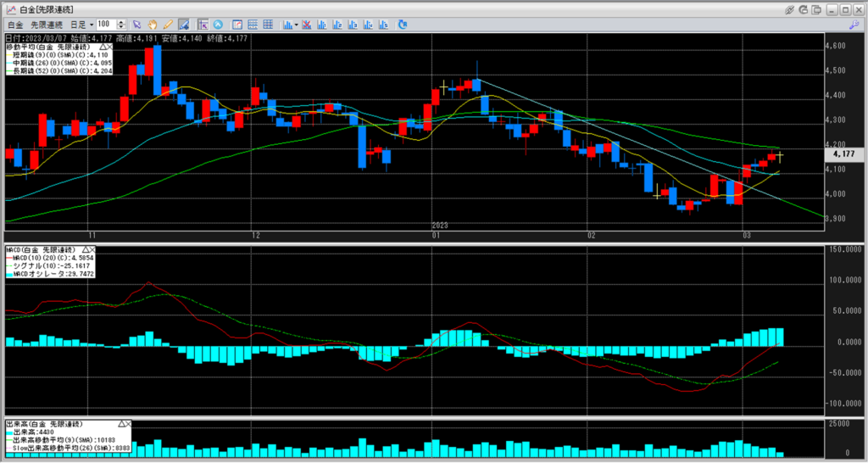Click the reload icon in title bar
This screenshot has width=868, height=463.
(x=805, y=8)
